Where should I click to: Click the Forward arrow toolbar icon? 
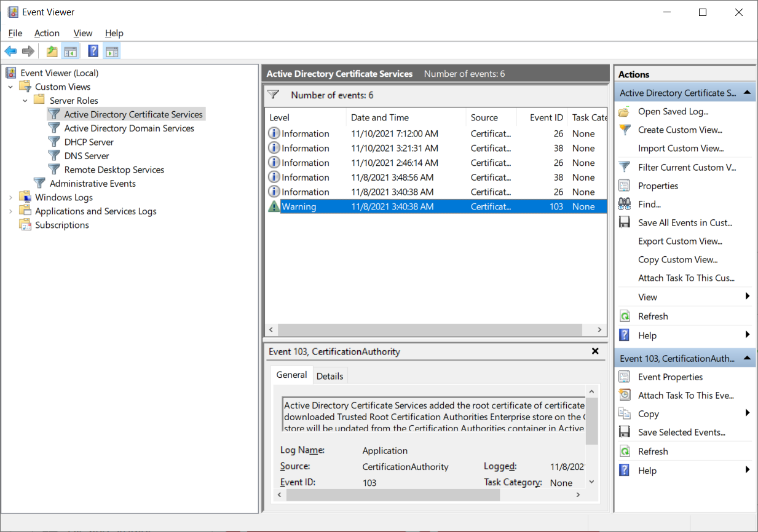[x=28, y=52]
